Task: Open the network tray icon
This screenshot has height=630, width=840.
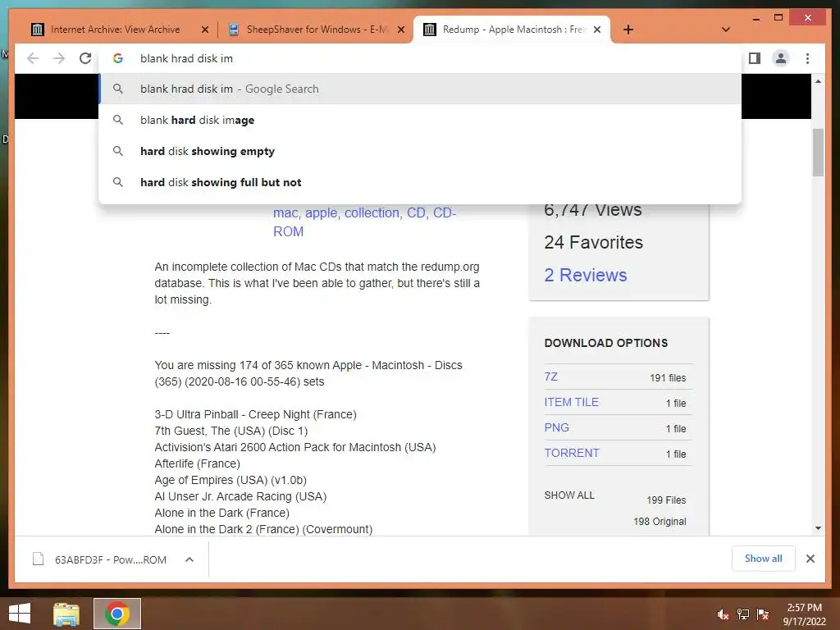Action: coord(743,614)
